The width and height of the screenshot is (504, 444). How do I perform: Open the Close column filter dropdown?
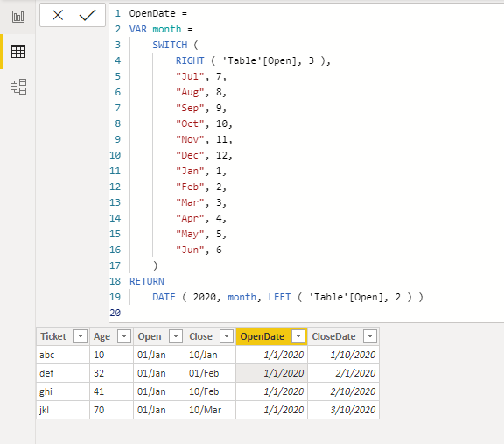tap(227, 336)
